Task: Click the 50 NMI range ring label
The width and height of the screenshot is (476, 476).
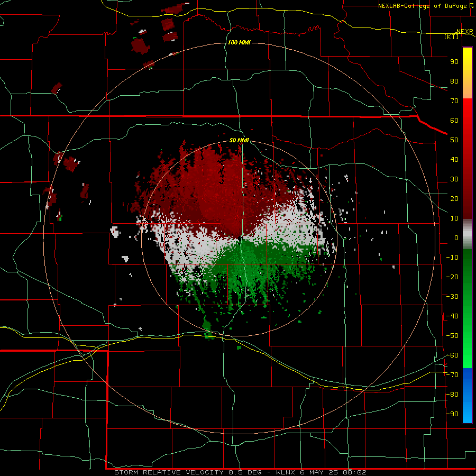Action: tap(239, 140)
